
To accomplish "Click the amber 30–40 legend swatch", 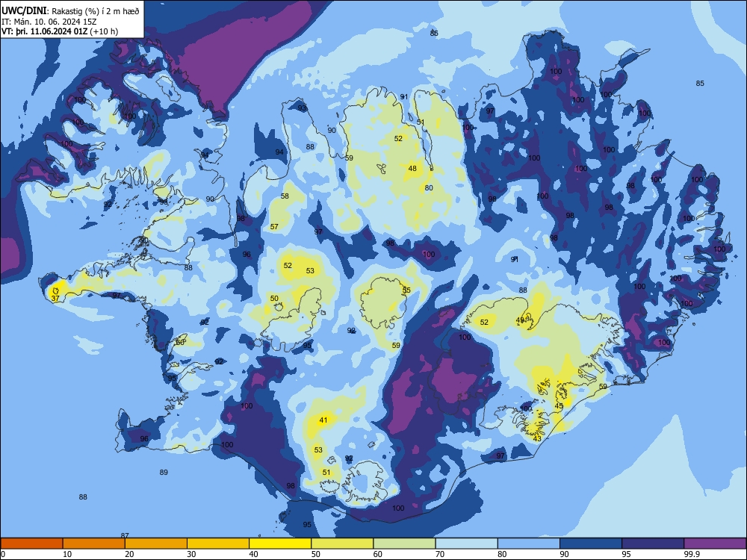I will [x=218, y=544].
